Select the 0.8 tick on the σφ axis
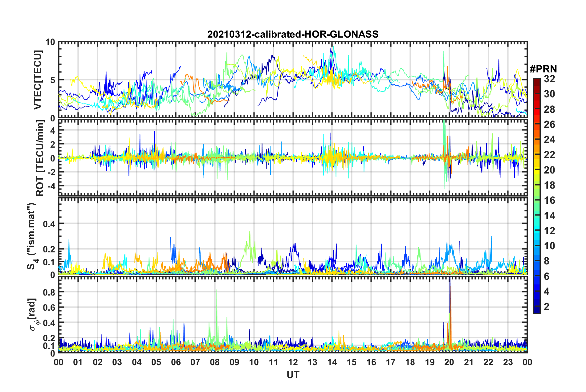Image resolution: width=586 pixels, height=392 pixels. coord(49,292)
